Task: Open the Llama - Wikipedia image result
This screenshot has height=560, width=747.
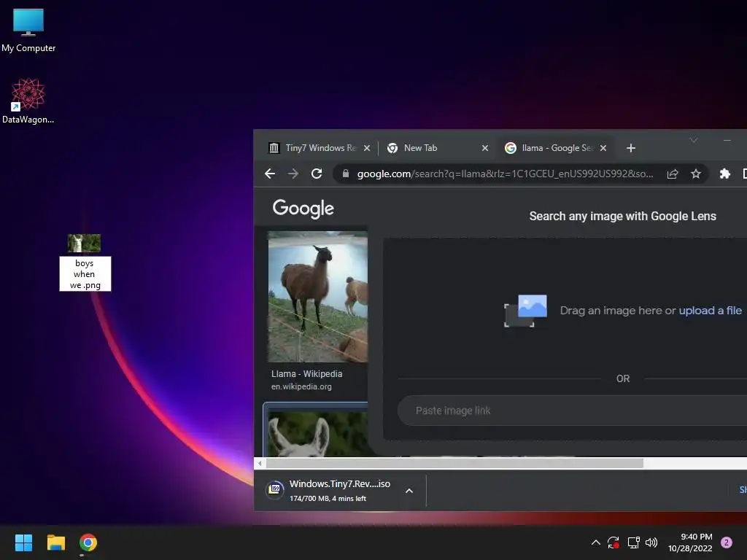Action: (318, 297)
